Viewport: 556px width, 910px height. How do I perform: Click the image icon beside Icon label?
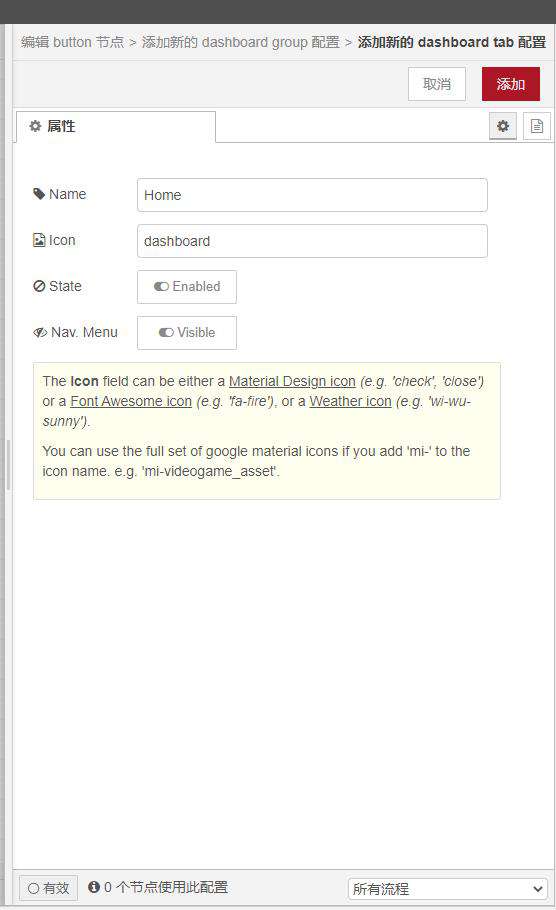point(39,240)
